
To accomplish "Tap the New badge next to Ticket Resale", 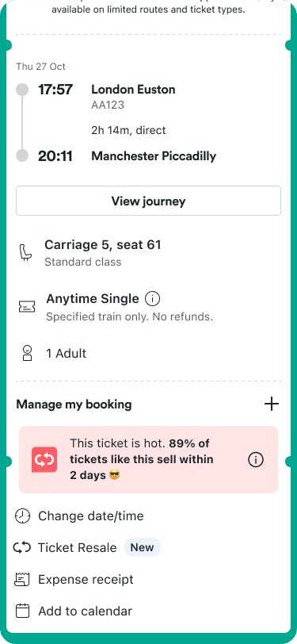I will pyautogui.click(x=142, y=547).
